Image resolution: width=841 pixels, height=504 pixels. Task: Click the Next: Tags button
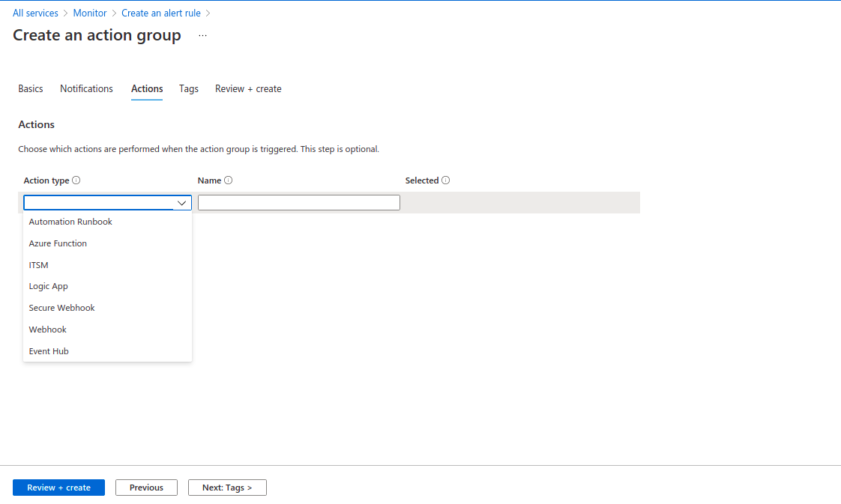point(227,488)
